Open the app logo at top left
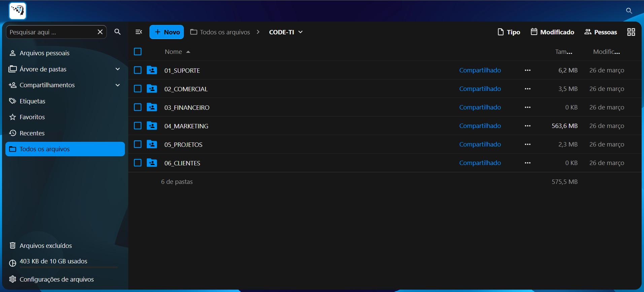This screenshot has width=644, height=292. coord(18,11)
